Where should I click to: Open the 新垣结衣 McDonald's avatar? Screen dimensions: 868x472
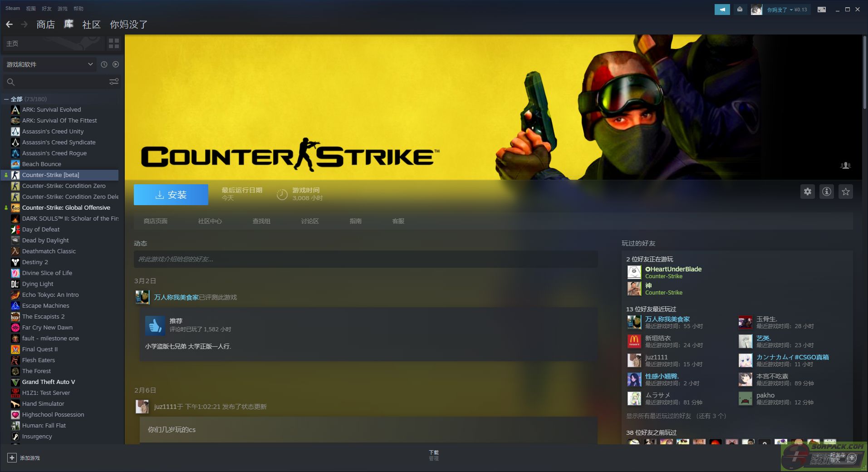point(634,341)
